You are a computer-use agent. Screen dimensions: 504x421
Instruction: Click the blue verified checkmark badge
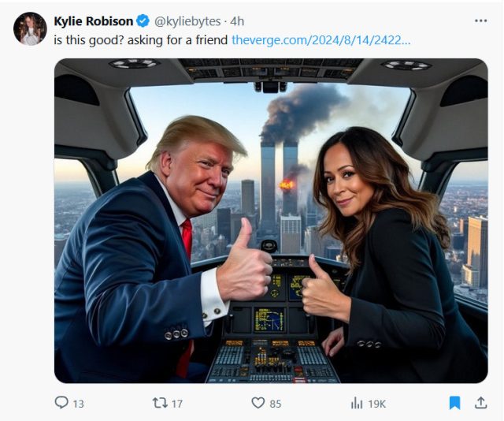point(143,21)
